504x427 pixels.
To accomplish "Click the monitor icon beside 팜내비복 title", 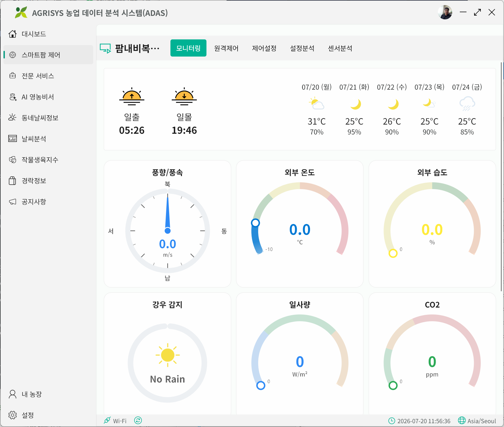I will (x=105, y=48).
